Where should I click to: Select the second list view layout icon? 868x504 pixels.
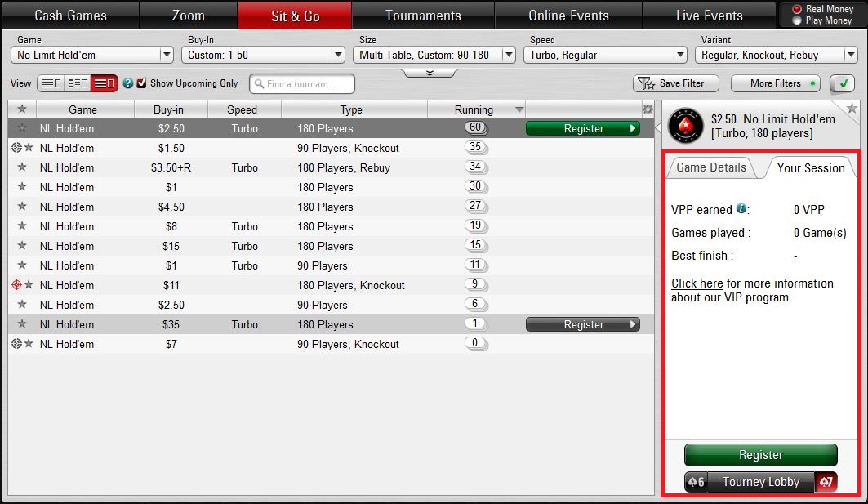click(78, 83)
